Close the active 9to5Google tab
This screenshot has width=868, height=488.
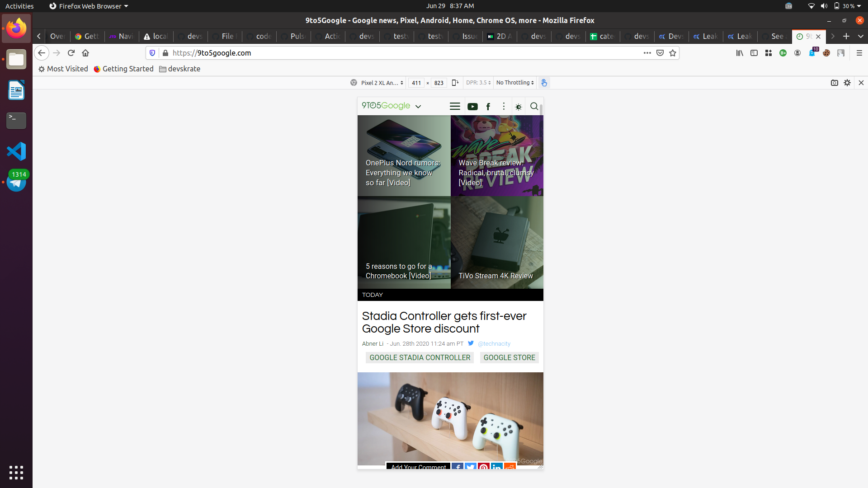point(818,37)
